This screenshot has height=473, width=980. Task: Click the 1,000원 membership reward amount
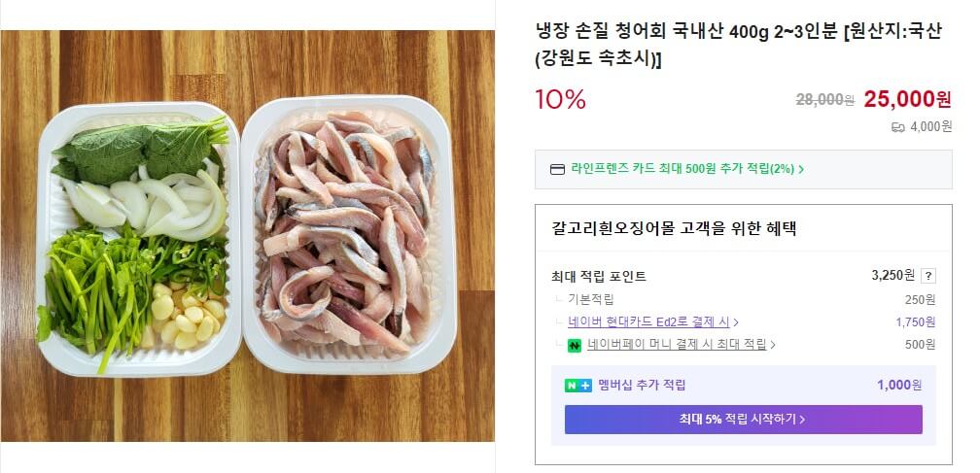[899, 386]
